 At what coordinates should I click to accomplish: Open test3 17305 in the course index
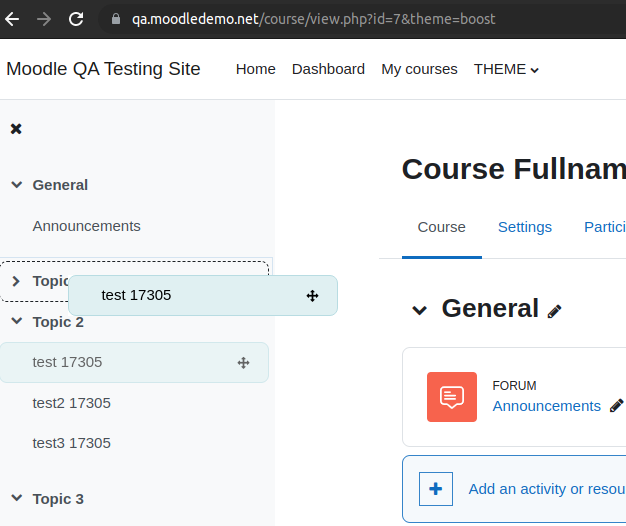click(71, 443)
